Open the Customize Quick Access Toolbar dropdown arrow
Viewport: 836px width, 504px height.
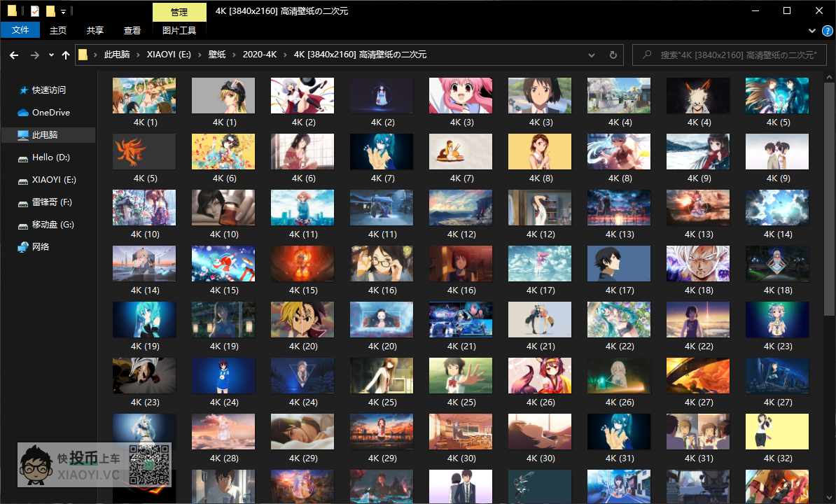[x=63, y=11]
